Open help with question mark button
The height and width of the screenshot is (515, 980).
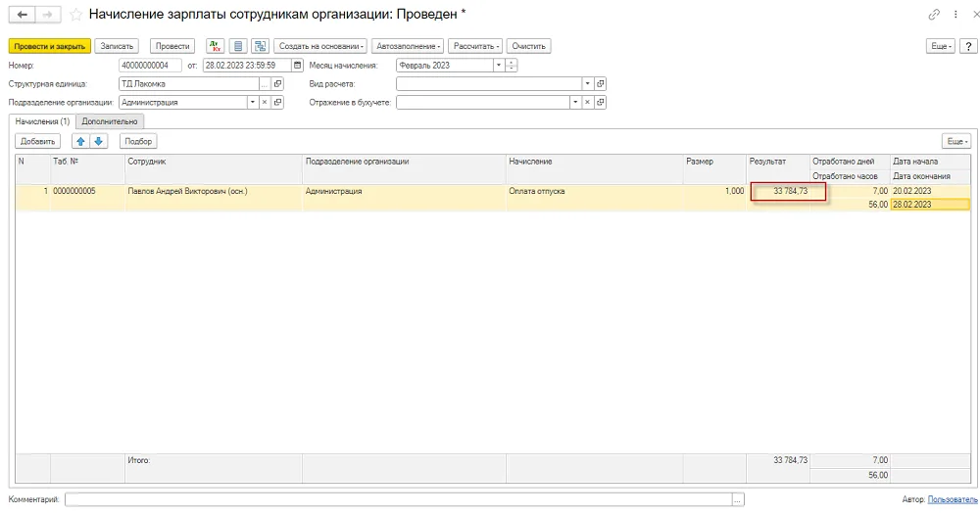tap(968, 46)
